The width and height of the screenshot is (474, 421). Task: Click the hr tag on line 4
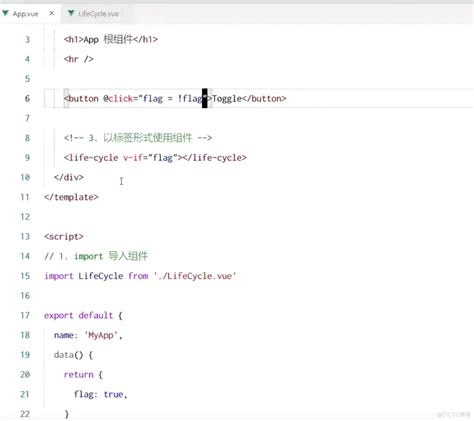(x=79, y=59)
